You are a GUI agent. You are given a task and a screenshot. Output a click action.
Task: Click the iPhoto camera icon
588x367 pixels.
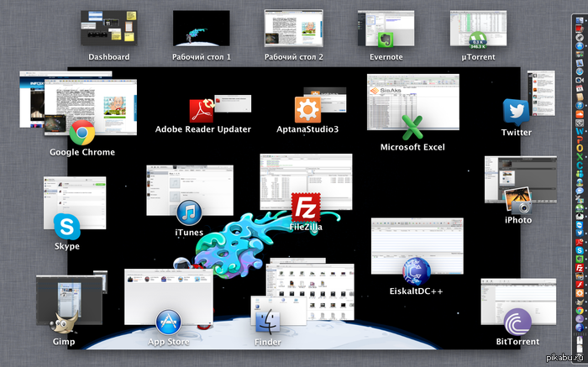(517, 202)
